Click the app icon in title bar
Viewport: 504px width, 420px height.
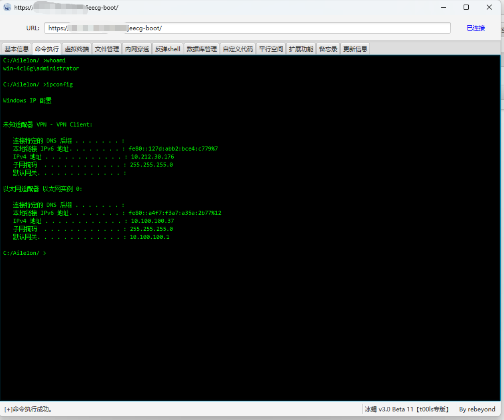[7, 7]
